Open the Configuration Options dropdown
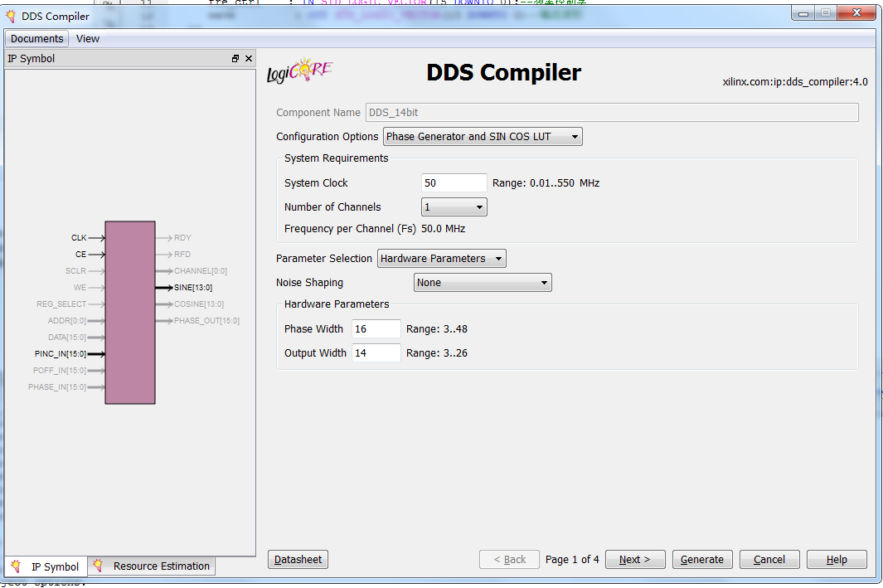The height and width of the screenshot is (588, 883). click(x=483, y=137)
